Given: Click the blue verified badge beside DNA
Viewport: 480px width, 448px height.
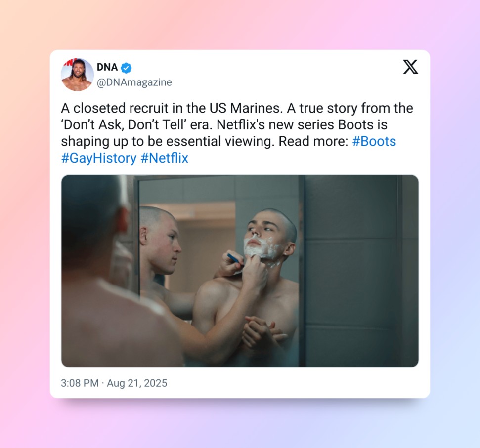Looking at the screenshot, I should [x=126, y=68].
